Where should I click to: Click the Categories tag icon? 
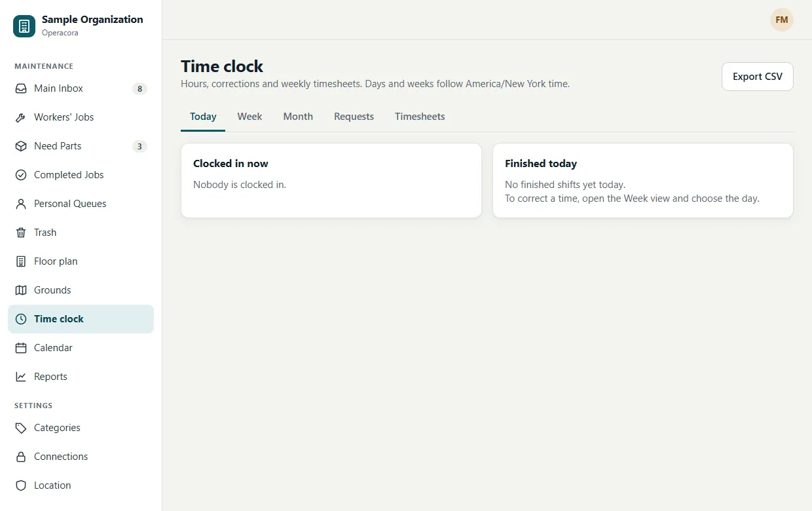21,428
